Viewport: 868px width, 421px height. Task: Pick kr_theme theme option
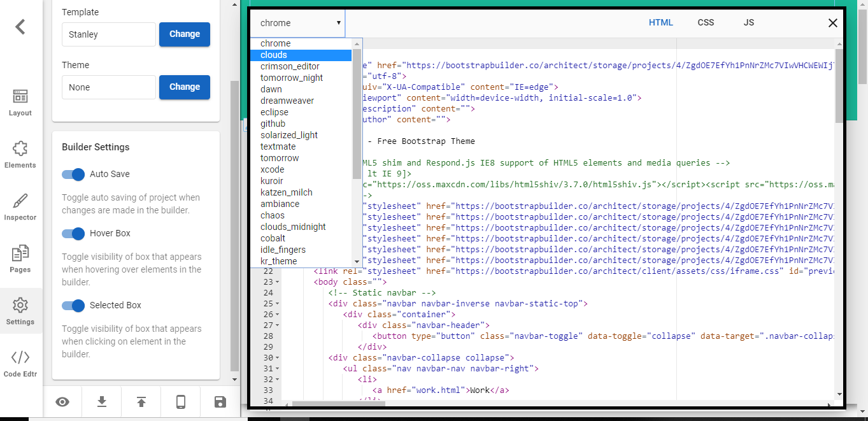click(301, 261)
